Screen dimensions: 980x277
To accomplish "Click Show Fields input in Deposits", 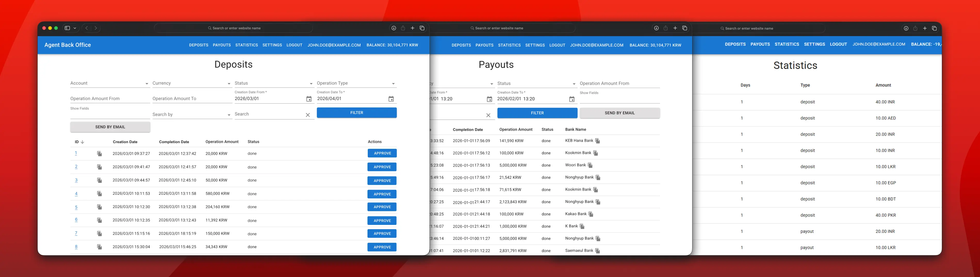I will (x=110, y=115).
